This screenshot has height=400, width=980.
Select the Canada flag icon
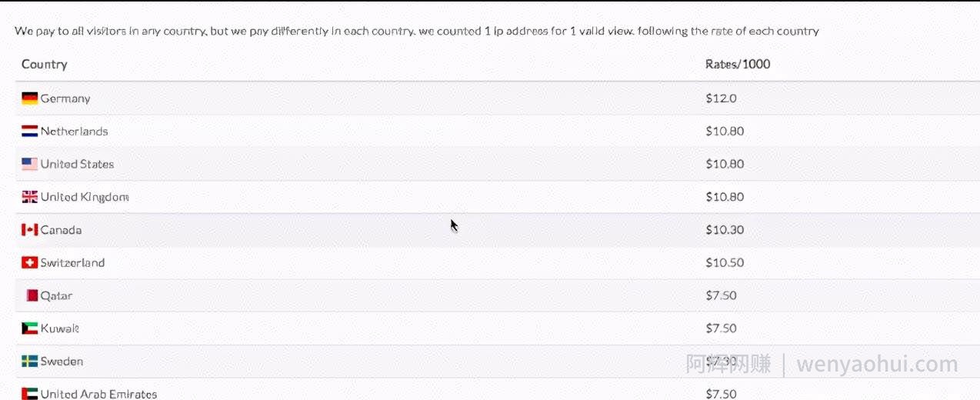click(29, 230)
